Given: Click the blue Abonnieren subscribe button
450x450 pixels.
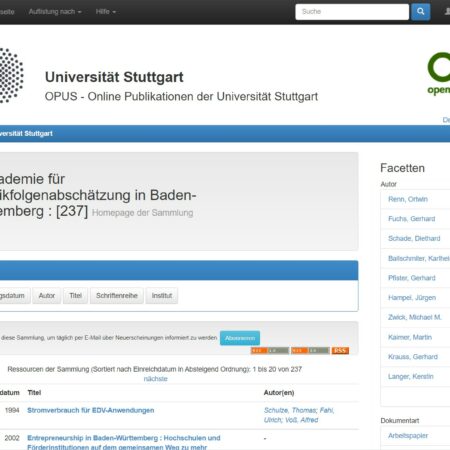Looking at the screenshot, I should click(240, 338).
